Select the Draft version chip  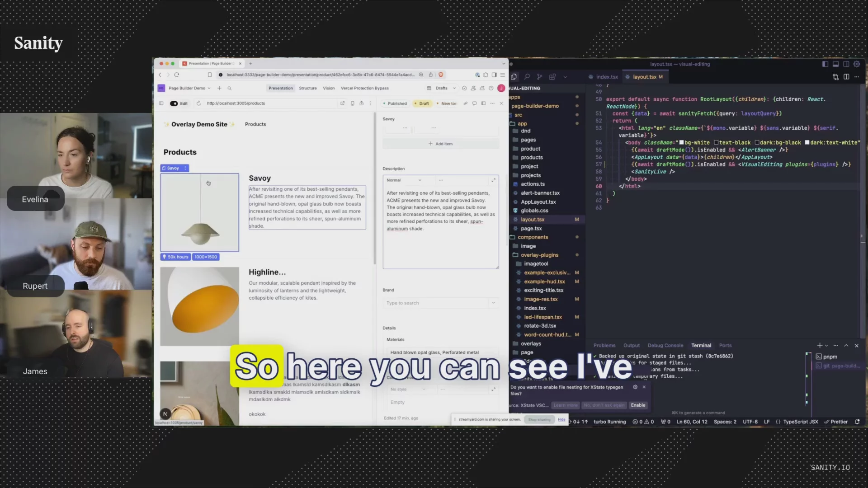click(x=421, y=103)
